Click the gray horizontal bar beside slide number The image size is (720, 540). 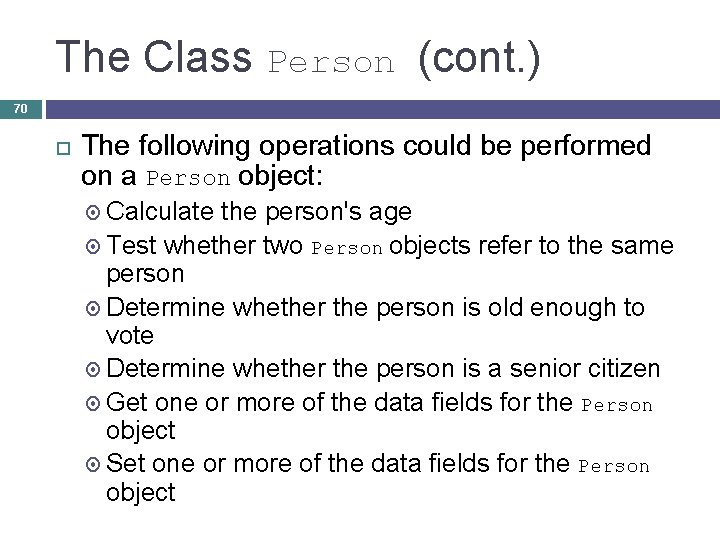(x=380, y=107)
